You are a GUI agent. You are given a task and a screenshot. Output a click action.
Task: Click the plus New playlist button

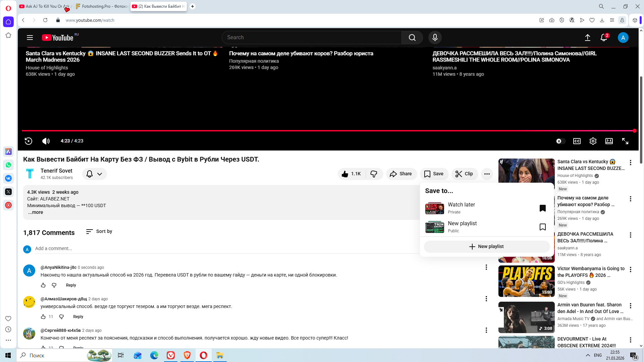486,246
